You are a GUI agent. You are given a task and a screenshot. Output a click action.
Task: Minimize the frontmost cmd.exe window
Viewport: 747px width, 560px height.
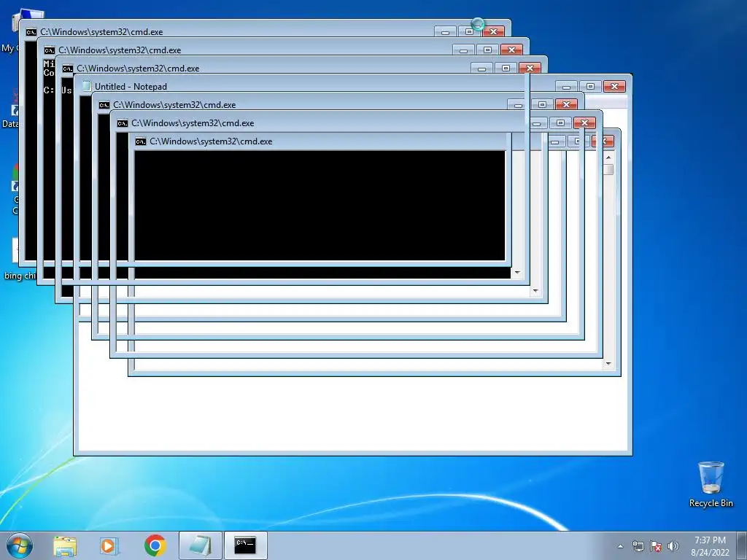coord(554,141)
